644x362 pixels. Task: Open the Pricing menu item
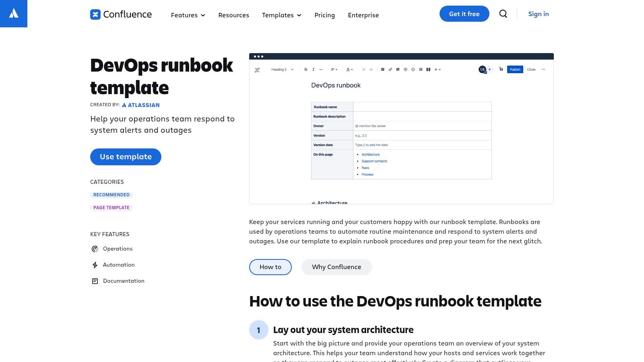tap(324, 15)
